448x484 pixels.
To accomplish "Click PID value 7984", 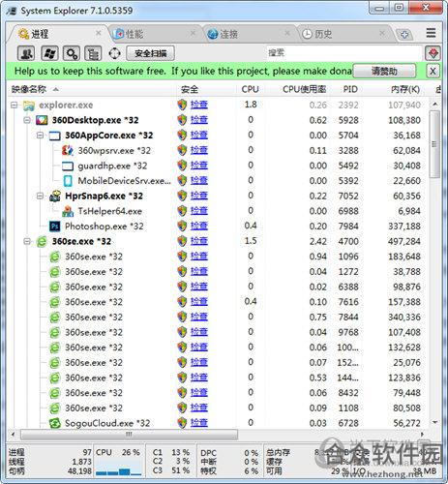I will (x=348, y=227).
